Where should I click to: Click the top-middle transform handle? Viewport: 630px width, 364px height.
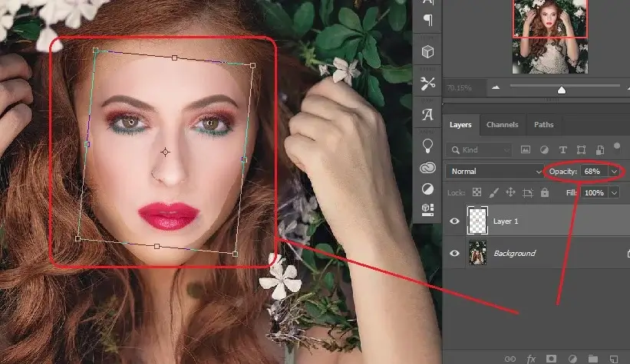[x=174, y=57]
